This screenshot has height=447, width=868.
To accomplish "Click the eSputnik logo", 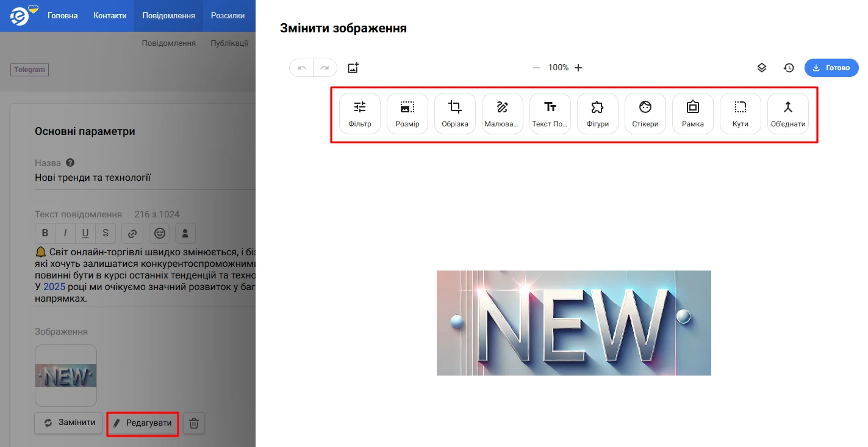I will tap(22, 15).
